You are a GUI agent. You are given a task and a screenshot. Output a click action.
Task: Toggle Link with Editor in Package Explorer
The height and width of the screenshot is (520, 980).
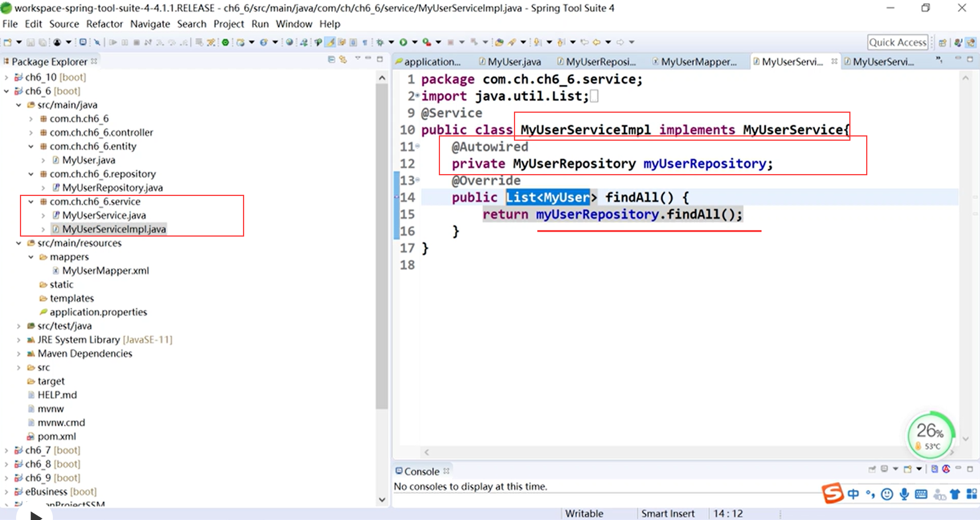click(343, 59)
